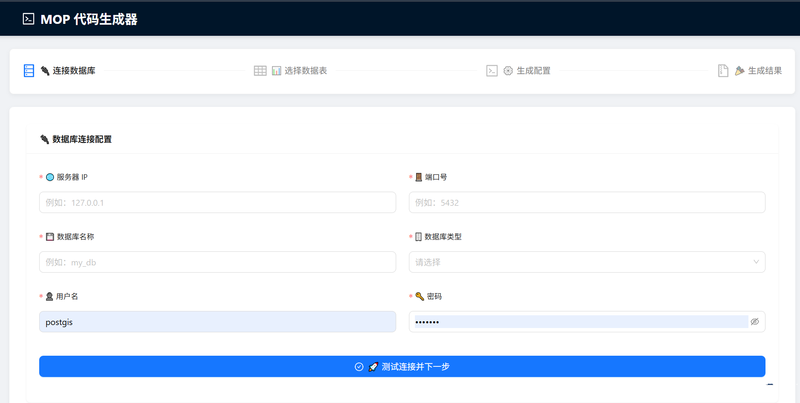Click the user icon by 用户名
This screenshot has height=403, width=800.
[49, 296]
